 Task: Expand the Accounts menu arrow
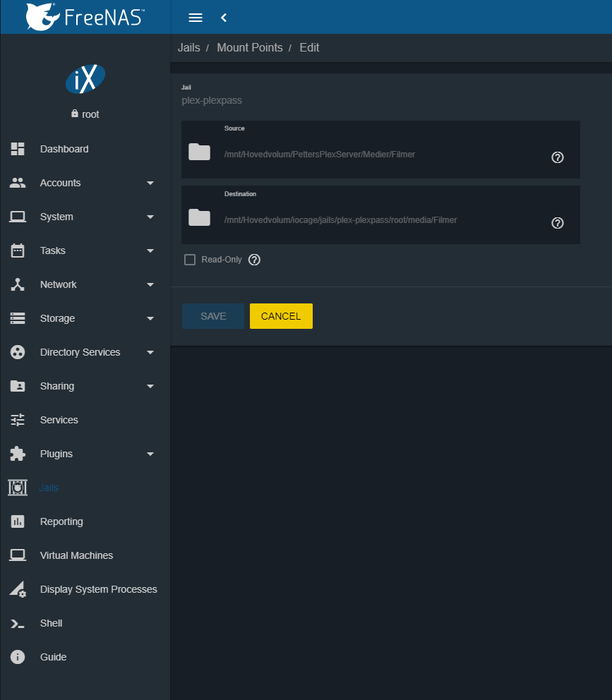pos(150,183)
